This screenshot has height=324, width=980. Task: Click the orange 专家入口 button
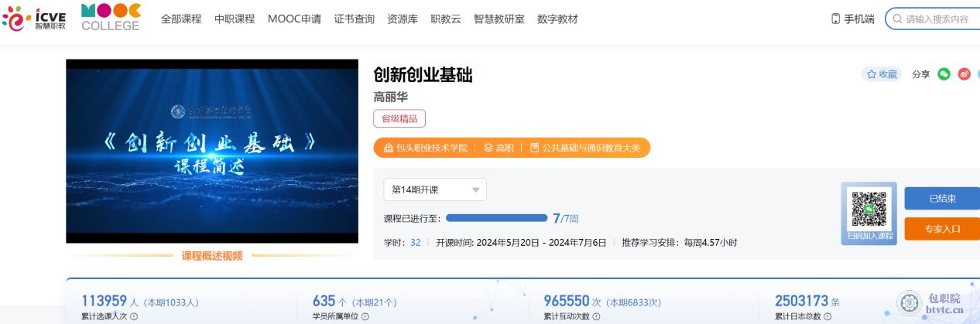click(x=942, y=229)
